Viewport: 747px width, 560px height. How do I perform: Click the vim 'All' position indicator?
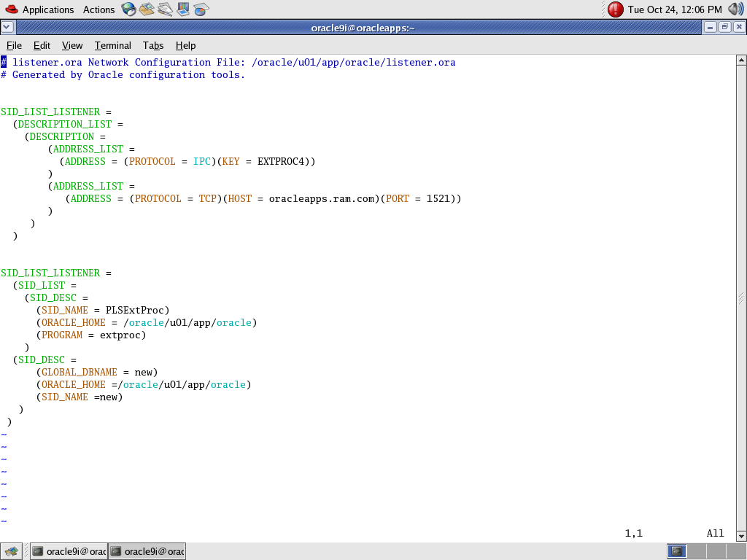(x=715, y=533)
